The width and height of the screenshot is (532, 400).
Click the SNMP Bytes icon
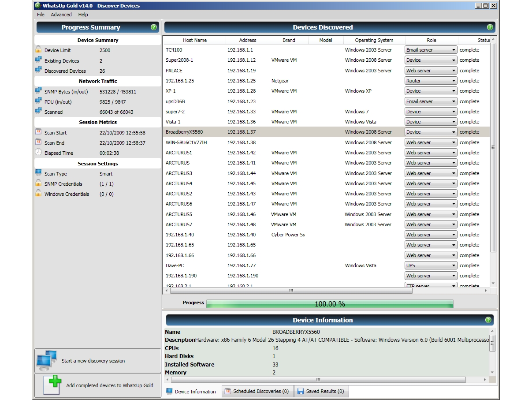38,91
